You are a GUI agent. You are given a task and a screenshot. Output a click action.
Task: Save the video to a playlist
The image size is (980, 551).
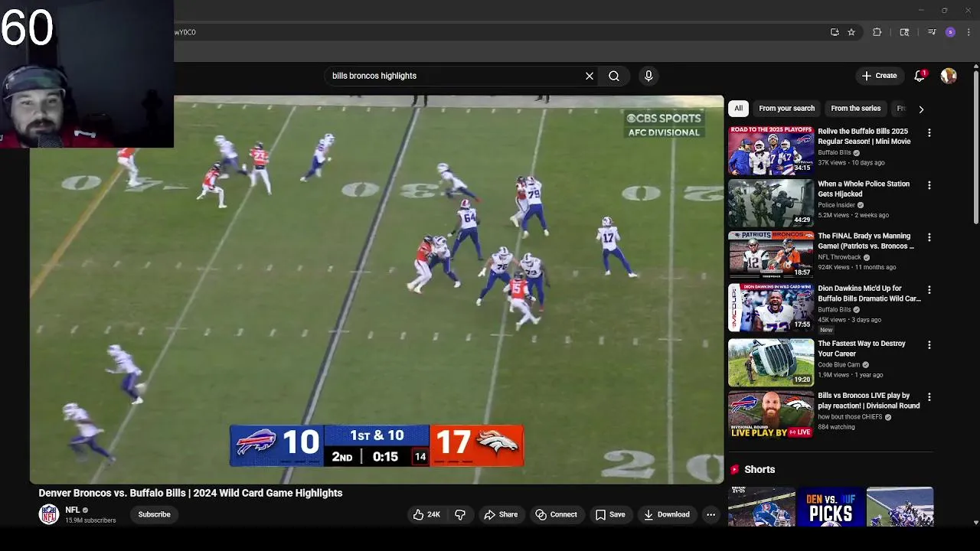click(x=610, y=514)
